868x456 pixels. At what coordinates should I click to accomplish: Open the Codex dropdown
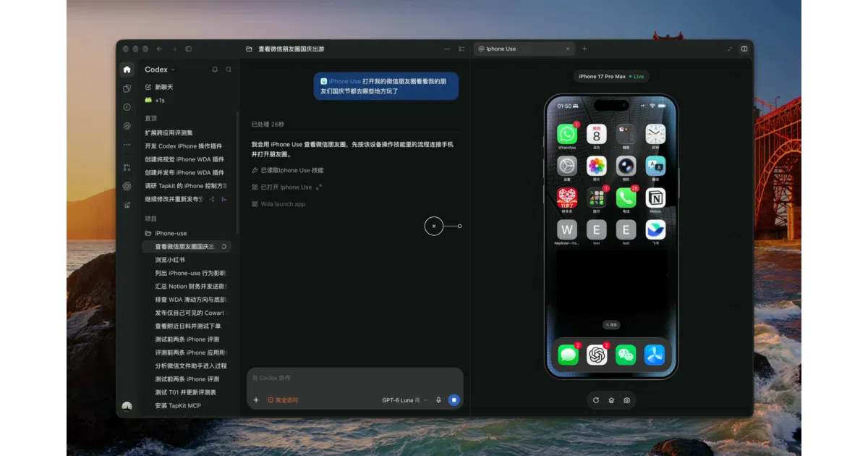point(160,69)
